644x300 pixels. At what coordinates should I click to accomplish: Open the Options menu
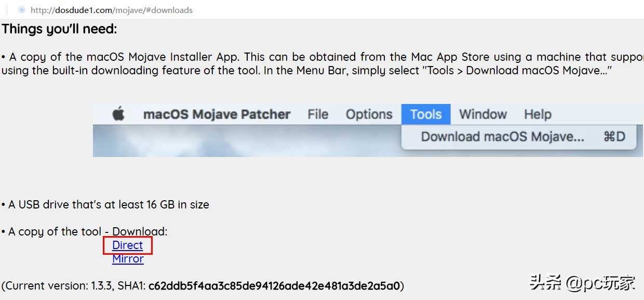[369, 114]
